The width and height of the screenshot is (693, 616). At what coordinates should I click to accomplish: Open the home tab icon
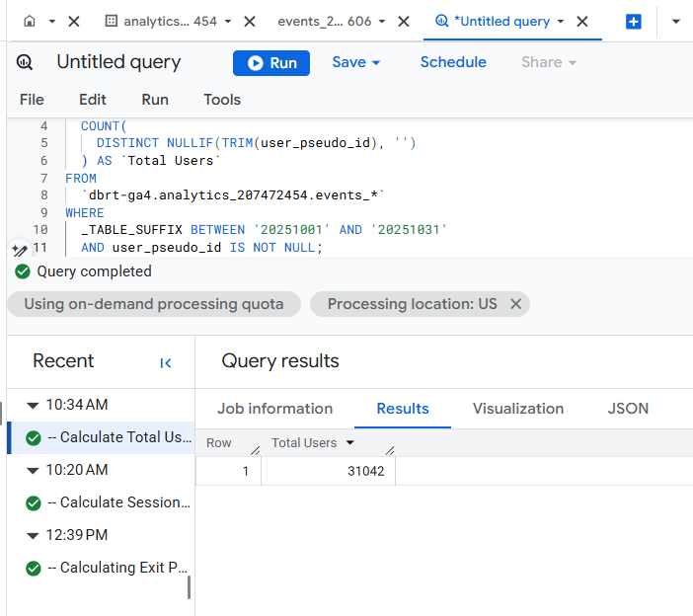30,21
